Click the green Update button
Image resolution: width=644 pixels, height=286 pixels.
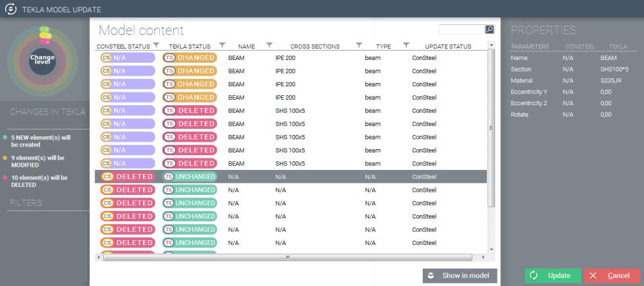[553, 276]
